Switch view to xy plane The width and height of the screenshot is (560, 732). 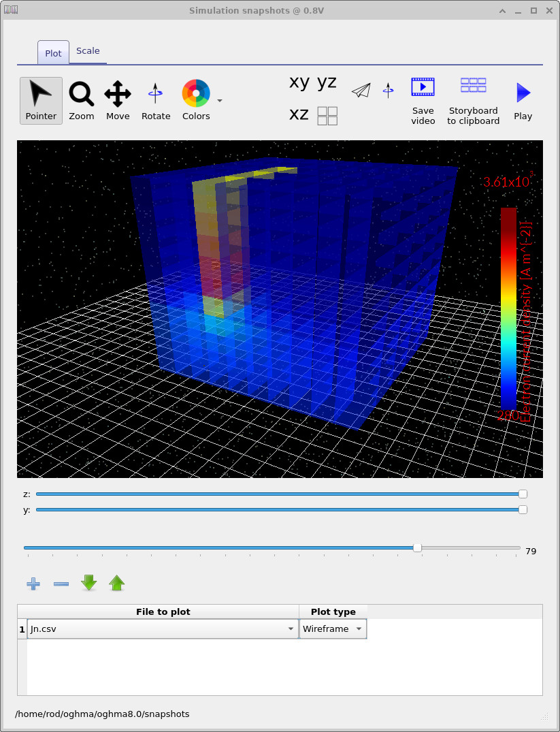(x=299, y=82)
